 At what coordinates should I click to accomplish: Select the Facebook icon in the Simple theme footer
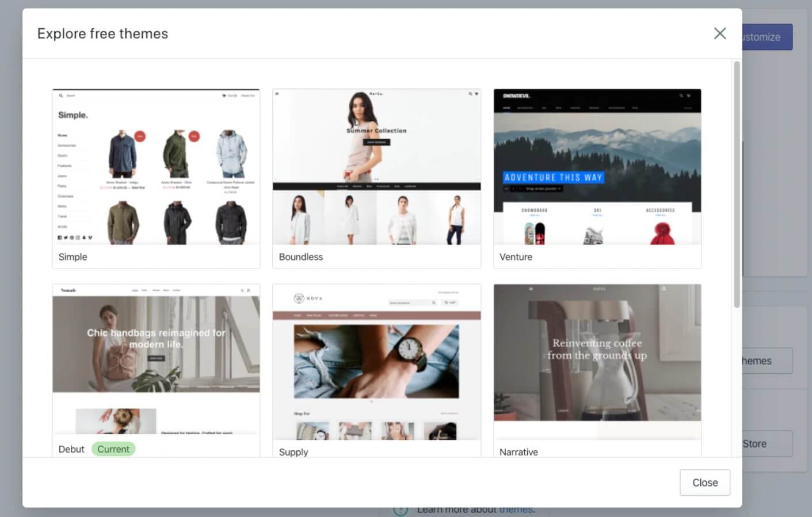tap(59, 238)
